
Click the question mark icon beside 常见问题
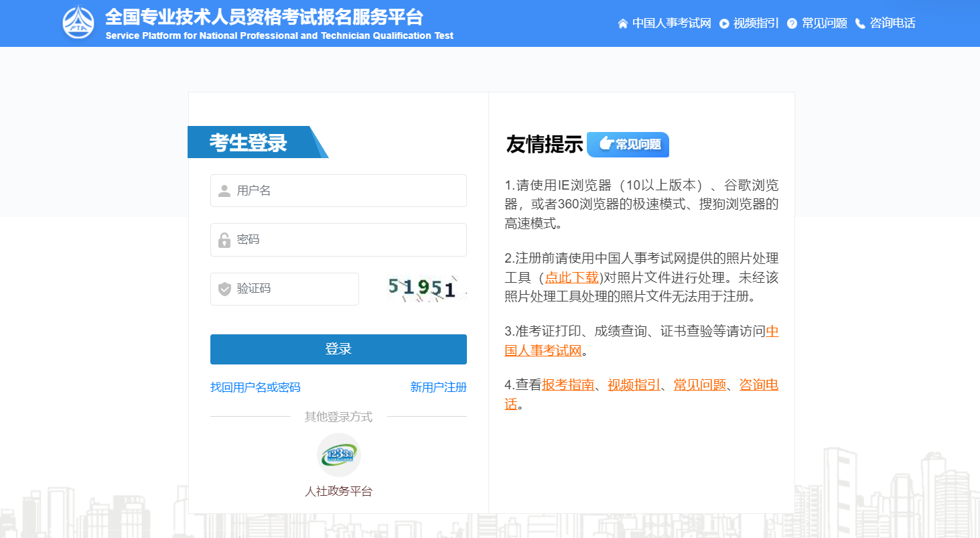[792, 23]
